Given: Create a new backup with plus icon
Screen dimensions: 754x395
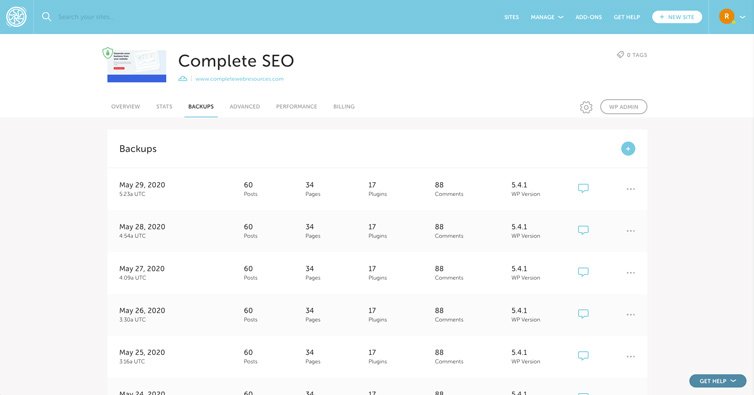Looking at the screenshot, I should pos(628,149).
